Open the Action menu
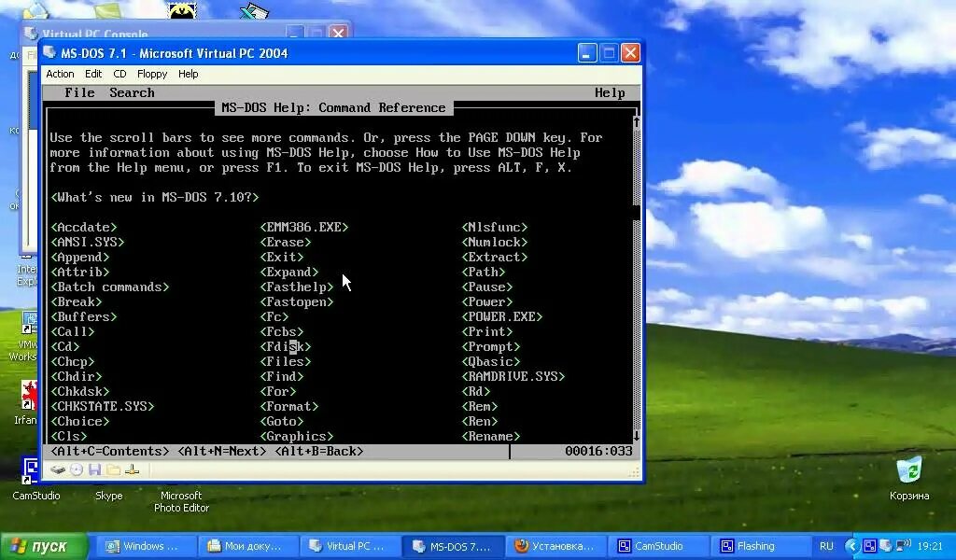This screenshot has height=560, width=956. point(60,74)
